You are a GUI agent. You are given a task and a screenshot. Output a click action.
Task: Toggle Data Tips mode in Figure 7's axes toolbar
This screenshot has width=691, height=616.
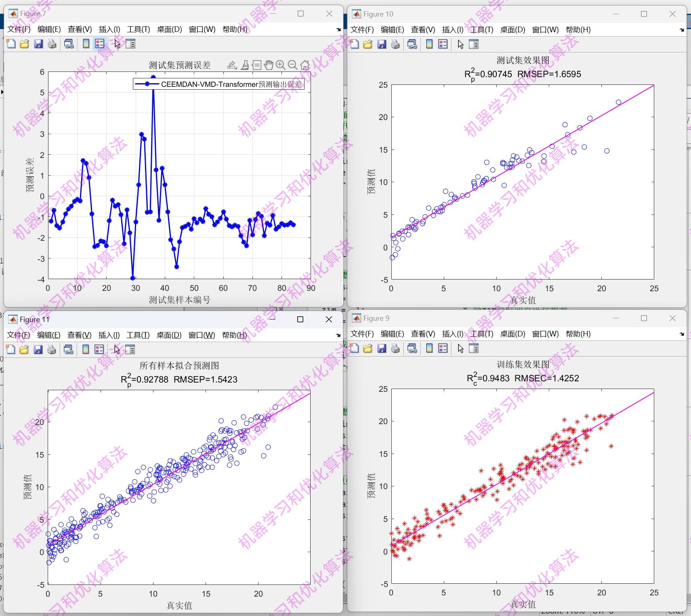pos(257,65)
